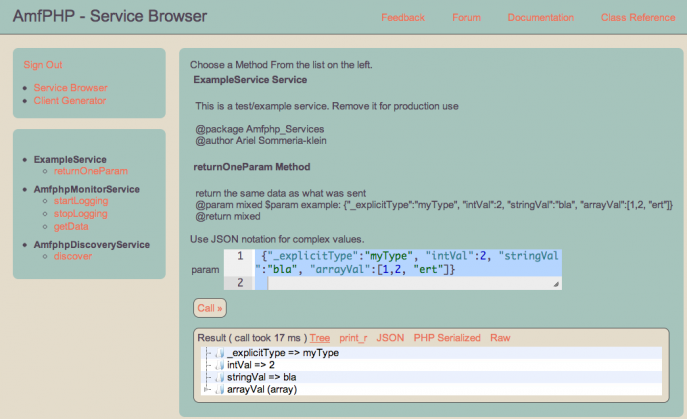Click the arrayVal row file icon
The width and height of the screenshot is (687, 419).
(220, 389)
